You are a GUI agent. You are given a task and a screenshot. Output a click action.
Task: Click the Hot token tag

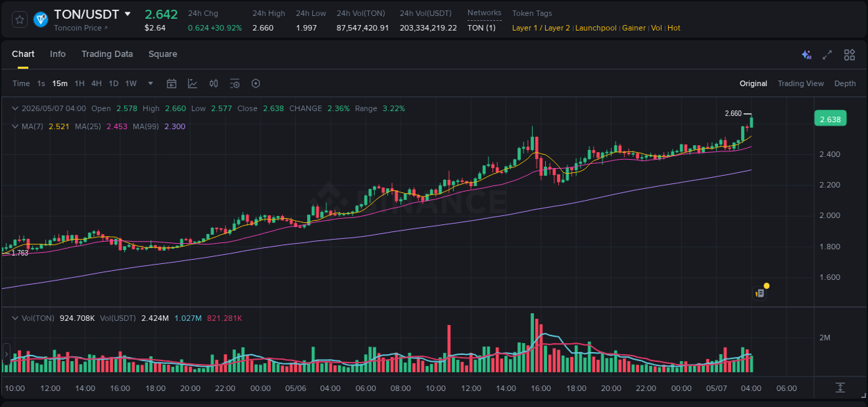674,28
